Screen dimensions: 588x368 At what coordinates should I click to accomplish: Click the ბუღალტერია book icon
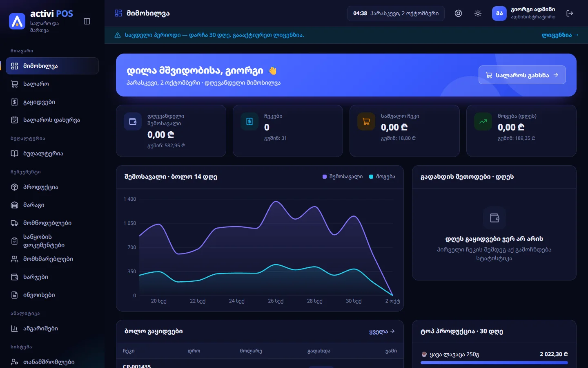(x=14, y=153)
